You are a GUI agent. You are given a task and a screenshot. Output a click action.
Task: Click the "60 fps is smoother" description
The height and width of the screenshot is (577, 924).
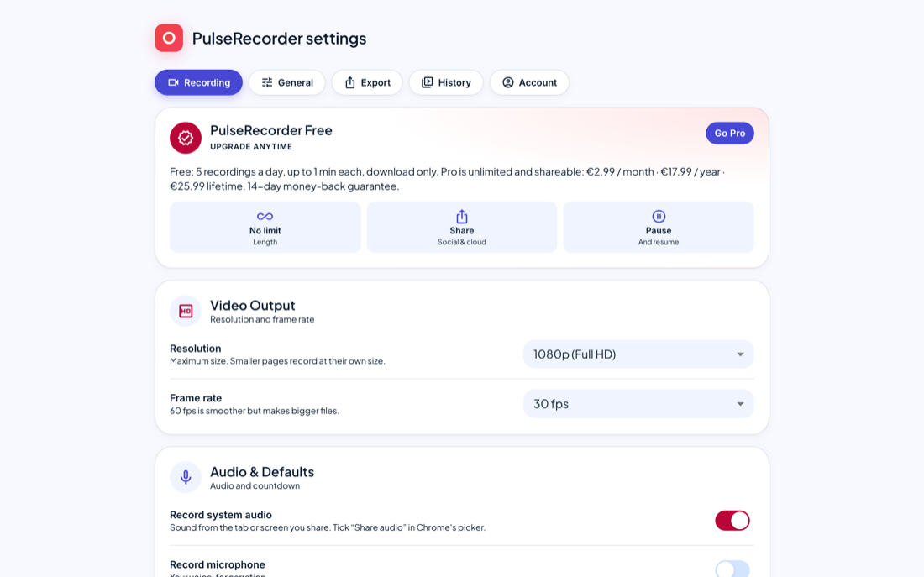254,411
